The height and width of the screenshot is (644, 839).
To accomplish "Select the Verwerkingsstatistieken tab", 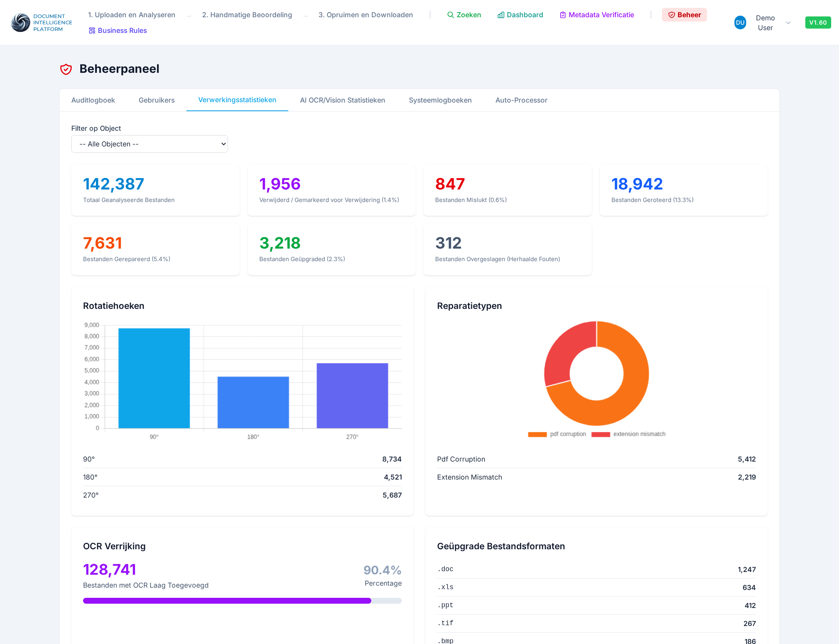I will point(237,100).
